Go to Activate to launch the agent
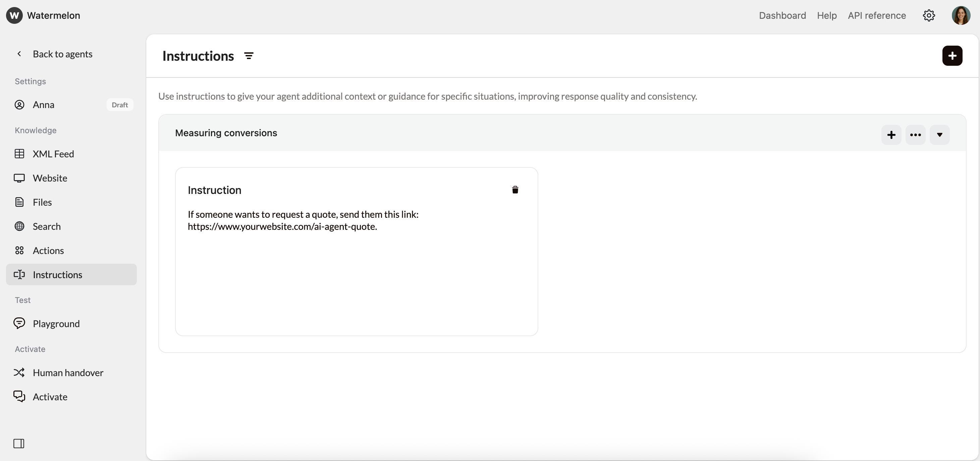This screenshot has height=461, width=980. [50, 397]
